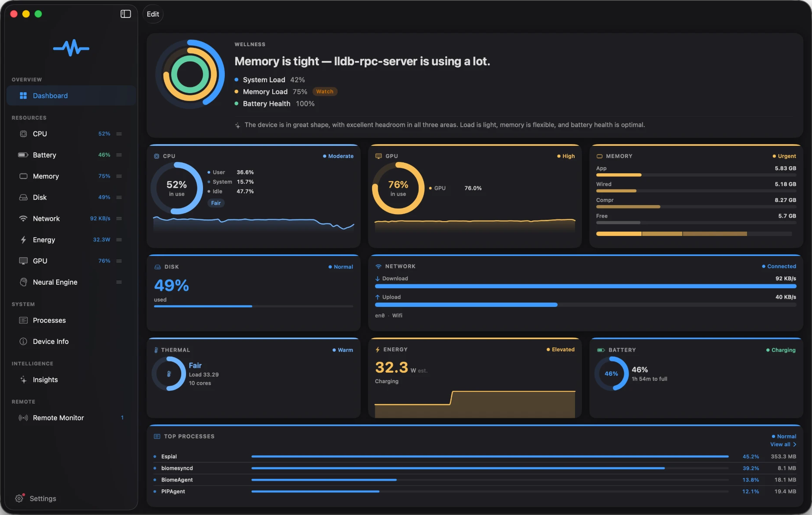The width and height of the screenshot is (812, 515).
Task: Click the Remote Monitor broadcast icon
Action: (x=23, y=418)
